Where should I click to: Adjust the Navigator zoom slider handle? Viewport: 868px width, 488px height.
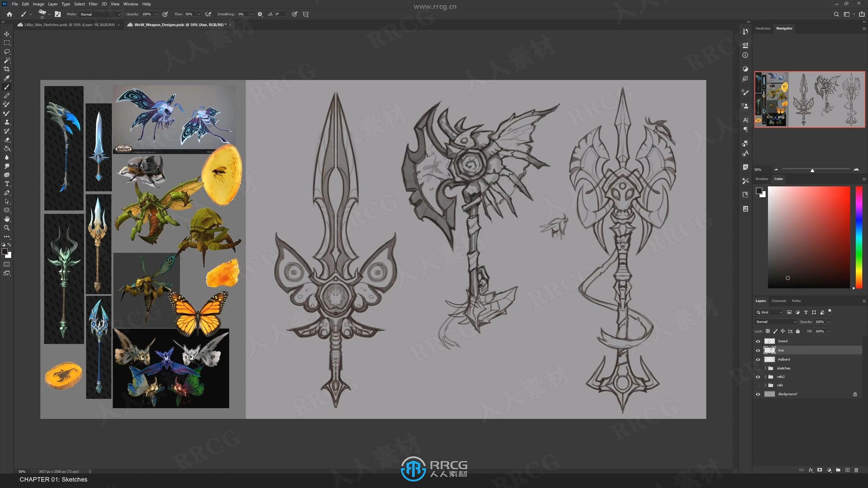(812, 170)
